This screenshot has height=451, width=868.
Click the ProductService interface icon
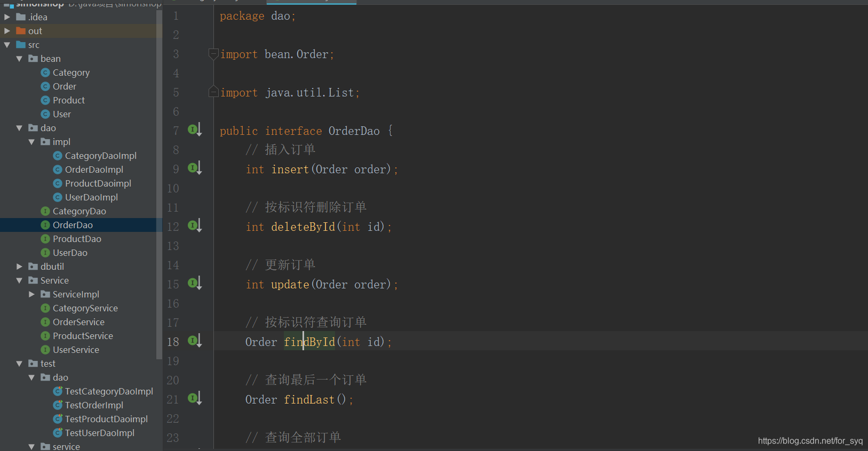45,336
